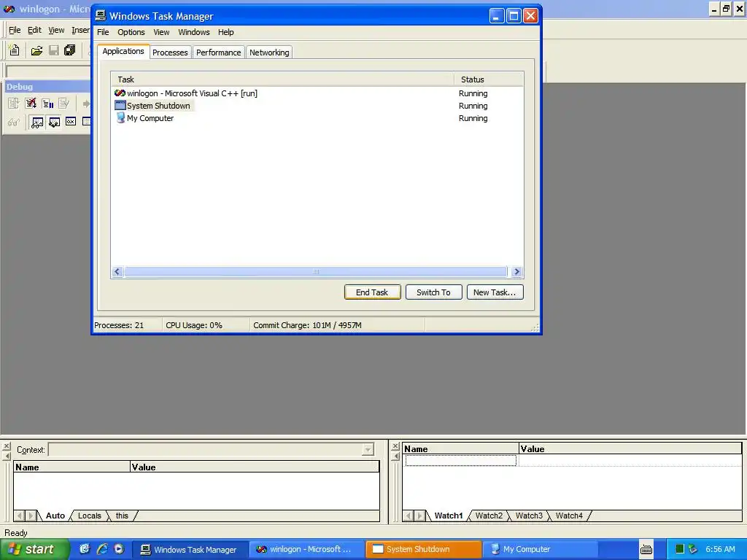Viewport: 747px width, 560px height.
Task: Open the View menu in Visual C++
Action: [56, 30]
